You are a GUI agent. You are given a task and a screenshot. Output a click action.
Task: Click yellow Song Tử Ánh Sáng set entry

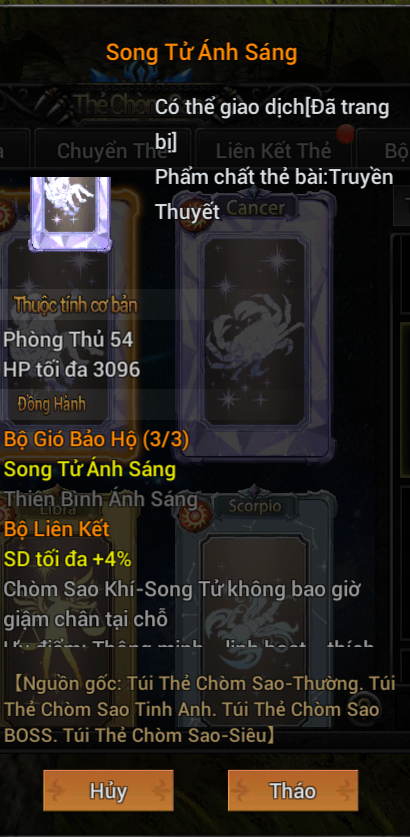(90, 470)
